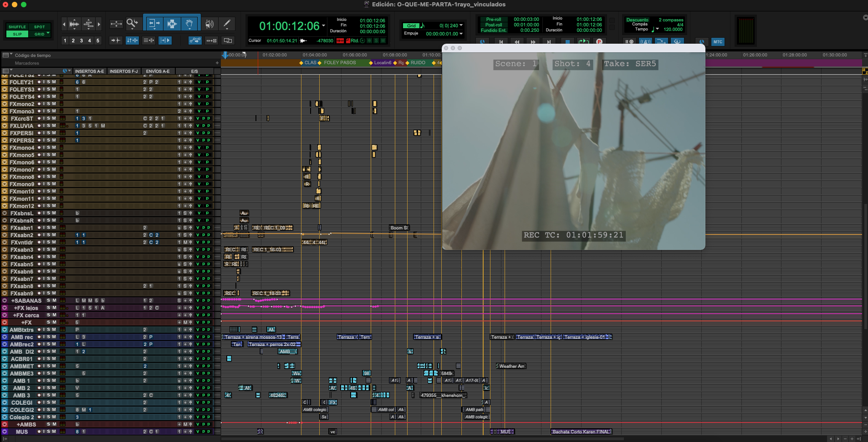Open main counter format dropdown
Screen dimensions: 868x442
[324, 26]
